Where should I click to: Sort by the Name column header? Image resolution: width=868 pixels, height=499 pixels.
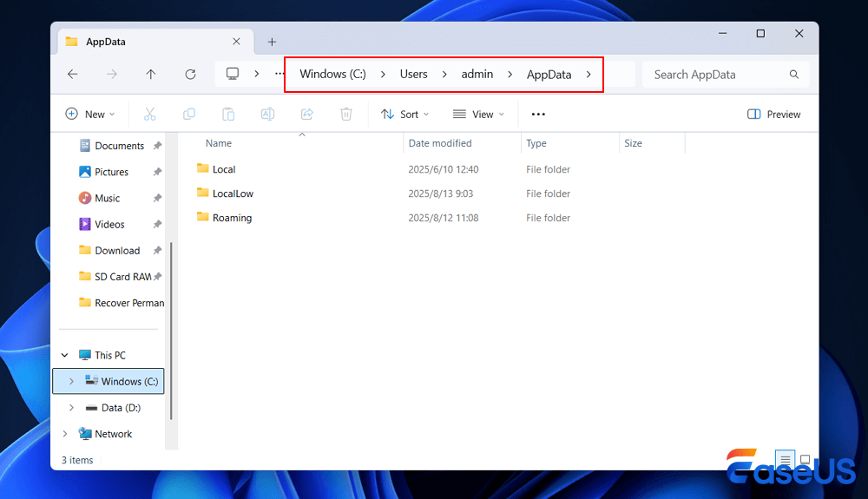coord(218,143)
